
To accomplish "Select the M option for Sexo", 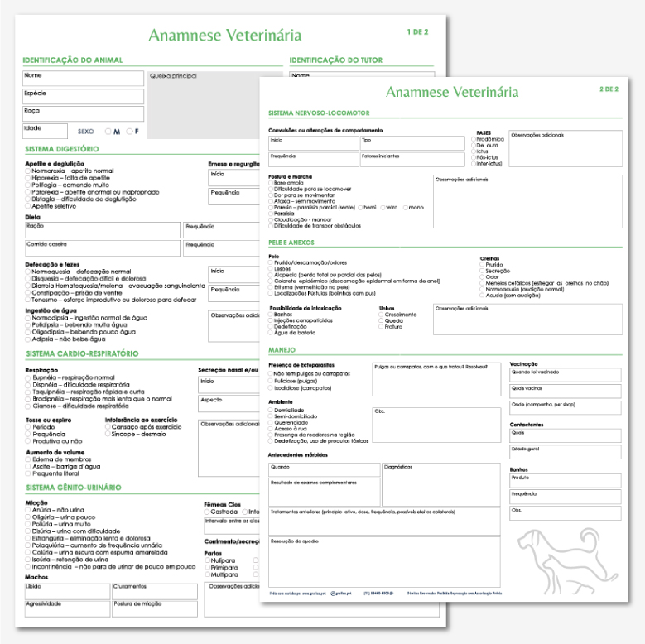I will (108, 132).
